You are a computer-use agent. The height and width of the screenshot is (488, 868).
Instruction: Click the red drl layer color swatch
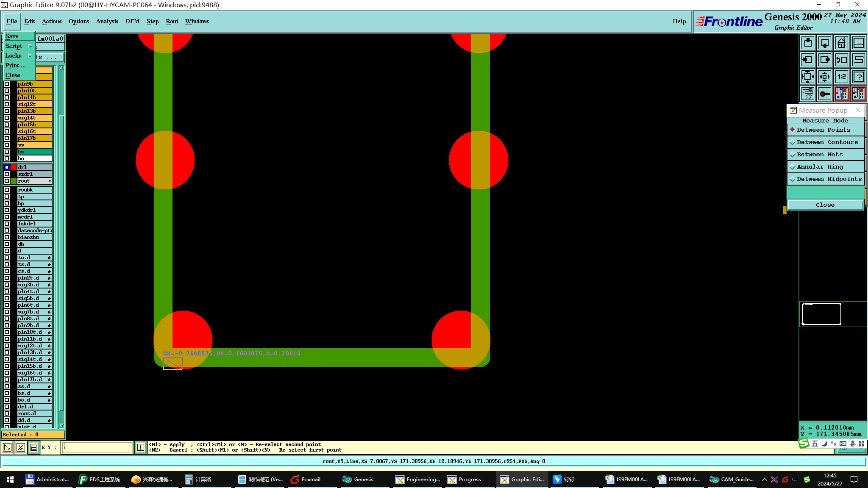click(x=14, y=167)
